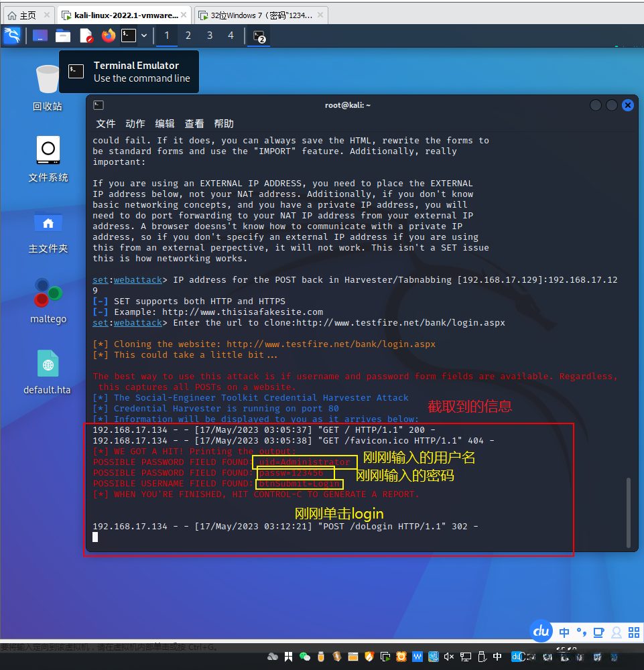
Task: Open the network connection tray icon
Action: point(465,657)
